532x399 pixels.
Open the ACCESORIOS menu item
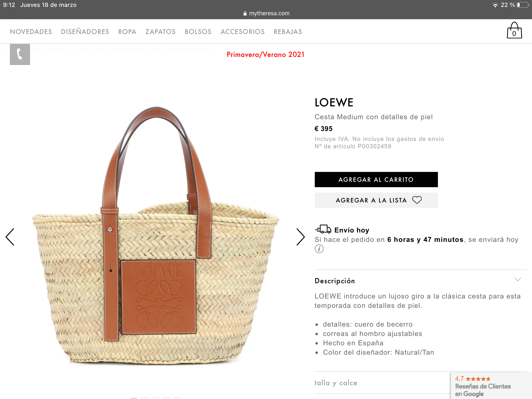click(x=243, y=32)
